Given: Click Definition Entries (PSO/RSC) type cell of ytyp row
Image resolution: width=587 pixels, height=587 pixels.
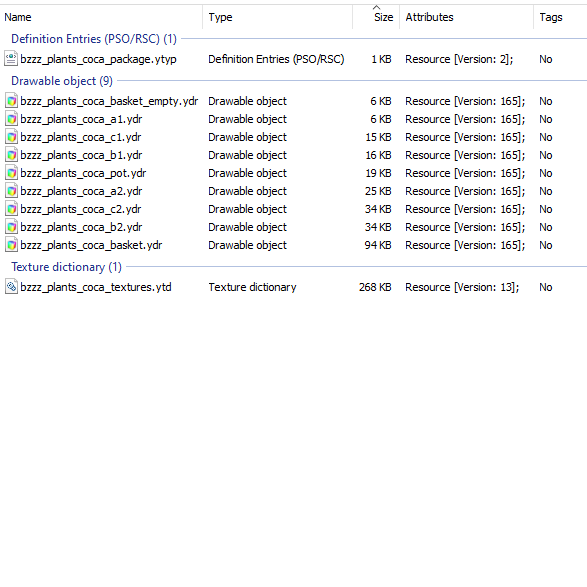Looking at the screenshot, I should click(x=276, y=59).
